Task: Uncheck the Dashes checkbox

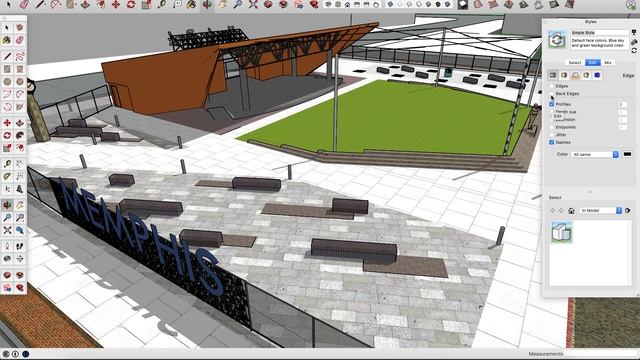Action: 552,142
